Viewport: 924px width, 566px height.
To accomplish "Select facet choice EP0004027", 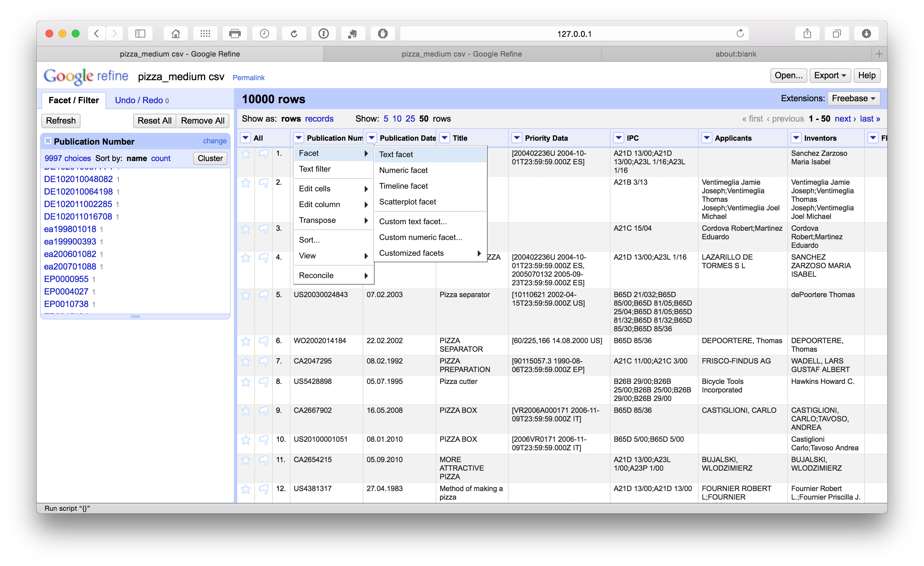I will tap(66, 292).
